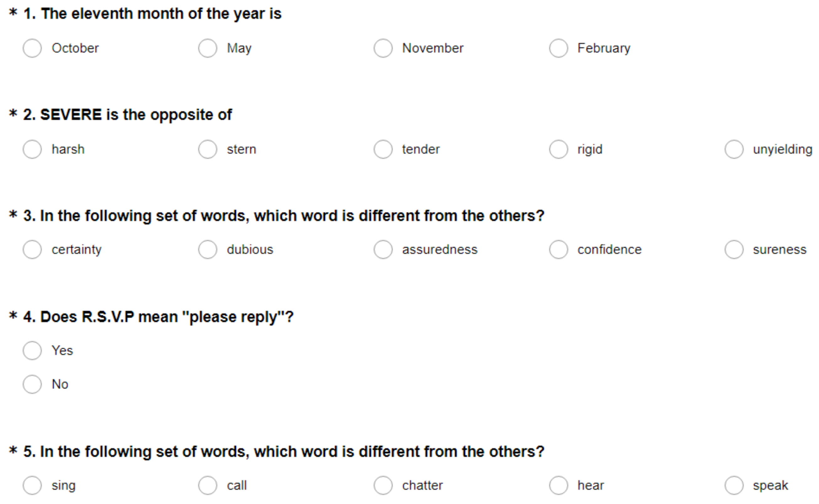Select certainty in question 3
The height and width of the screenshot is (504, 819).
(32, 250)
